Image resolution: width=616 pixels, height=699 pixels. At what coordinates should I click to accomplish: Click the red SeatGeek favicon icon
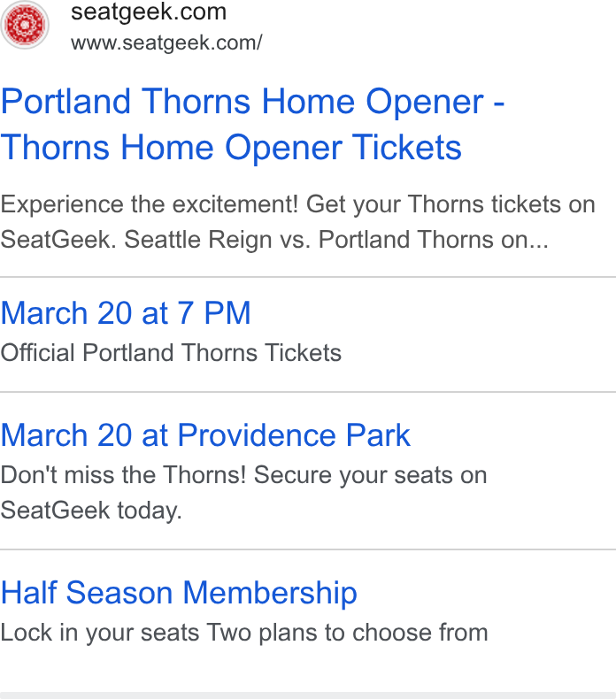click(x=25, y=25)
